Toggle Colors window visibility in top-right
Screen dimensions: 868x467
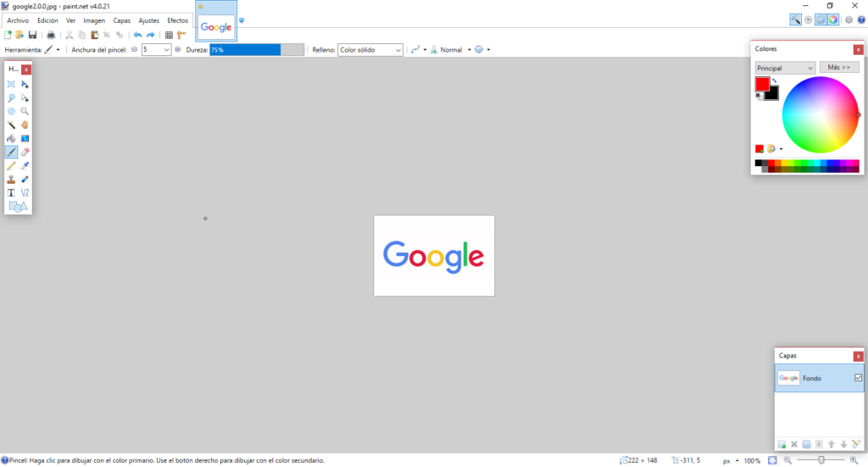coord(833,20)
